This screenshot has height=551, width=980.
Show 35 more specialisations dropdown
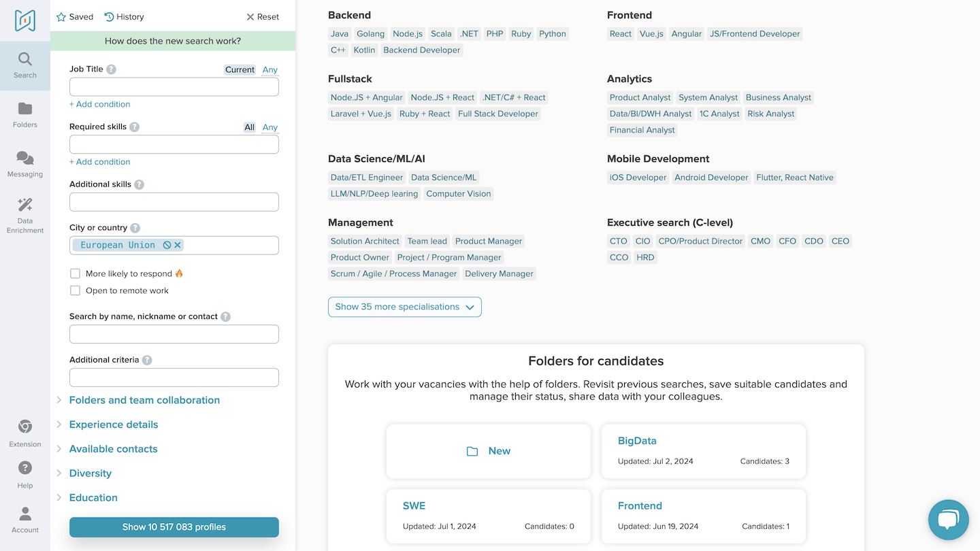tap(404, 307)
